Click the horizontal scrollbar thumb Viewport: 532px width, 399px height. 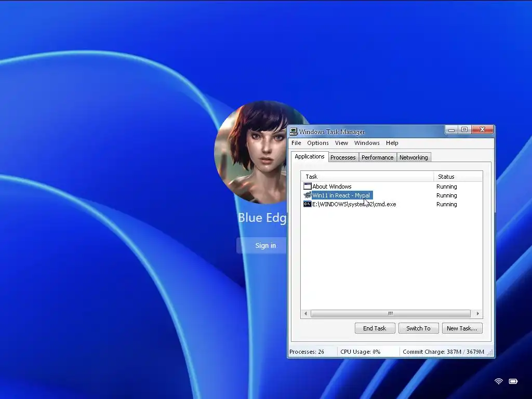[391, 313]
